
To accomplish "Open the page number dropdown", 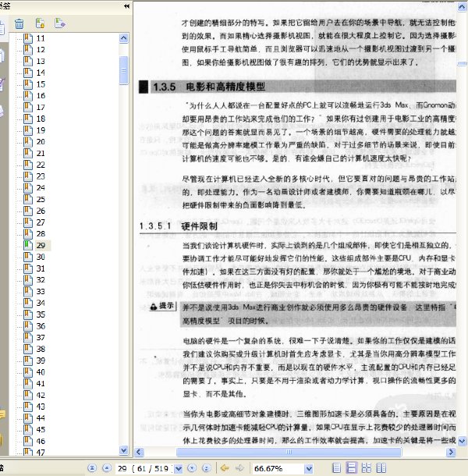I will click(x=179, y=468).
